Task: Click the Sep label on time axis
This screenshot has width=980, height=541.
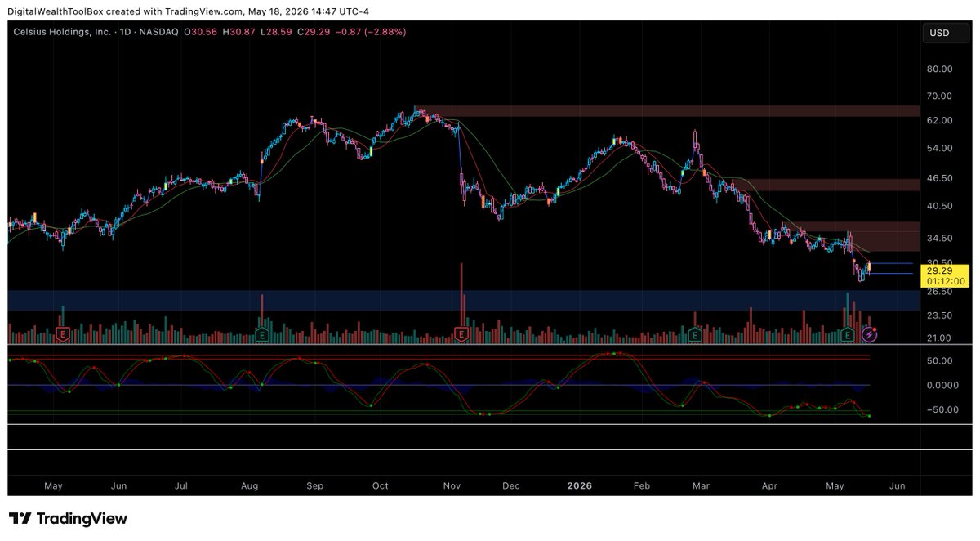Action: [x=315, y=486]
